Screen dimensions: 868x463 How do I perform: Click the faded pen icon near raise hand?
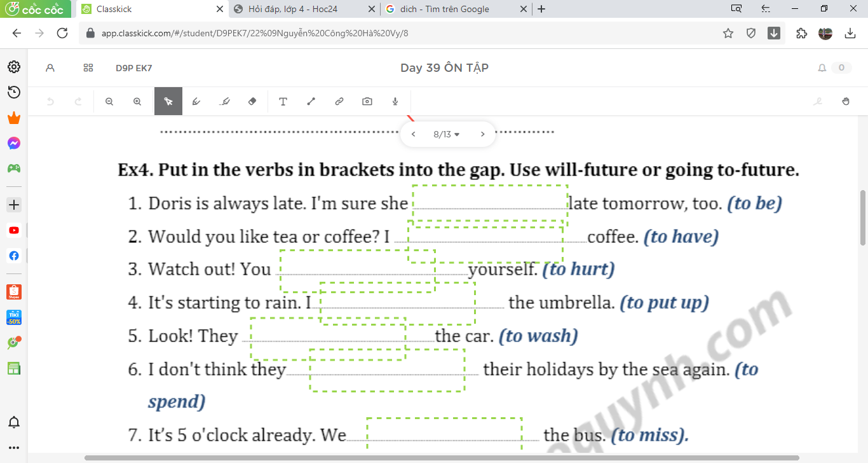pos(818,101)
